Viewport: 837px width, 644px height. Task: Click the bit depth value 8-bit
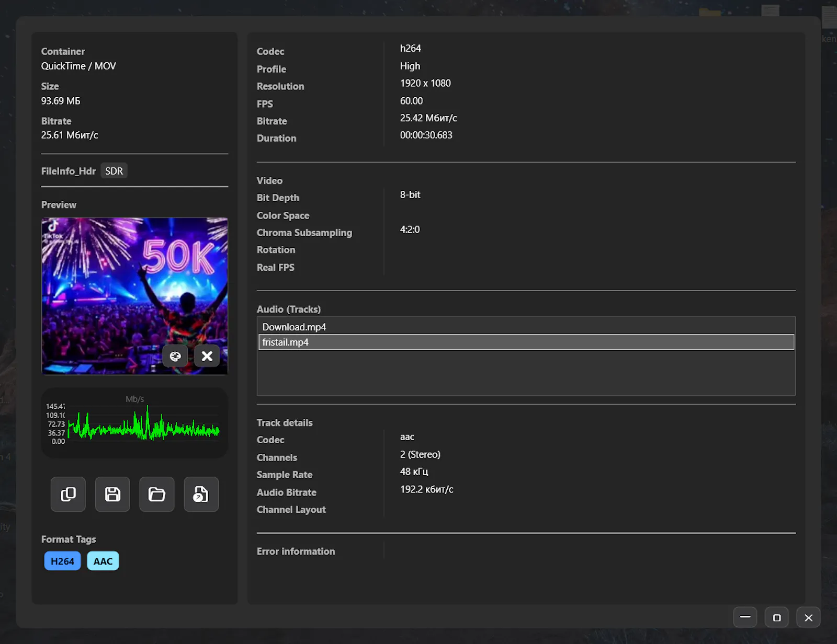[x=410, y=194]
